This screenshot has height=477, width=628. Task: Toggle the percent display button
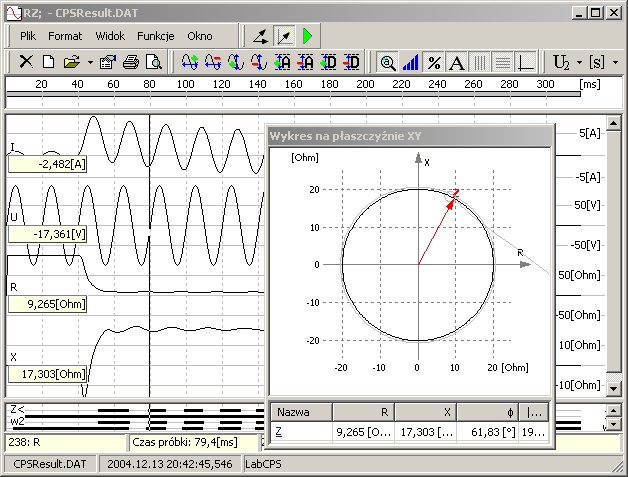[434, 62]
